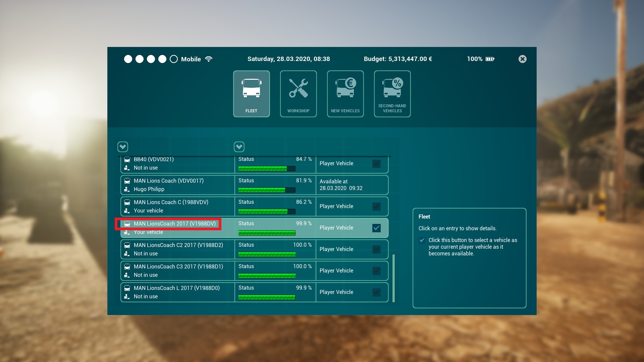Click the Budget amount display
Image resolution: width=644 pixels, height=362 pixels.
(398, 59)
